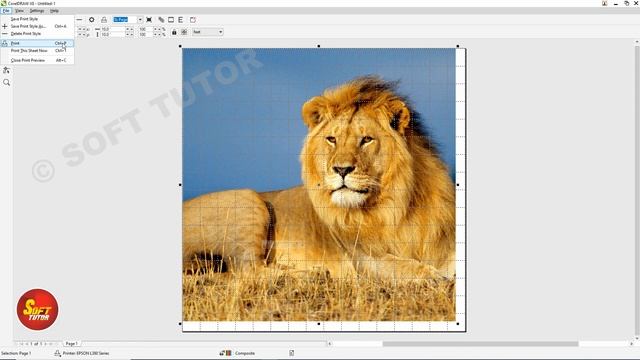
Task: Click the user account icon in title bar
Action: (604, 3)
